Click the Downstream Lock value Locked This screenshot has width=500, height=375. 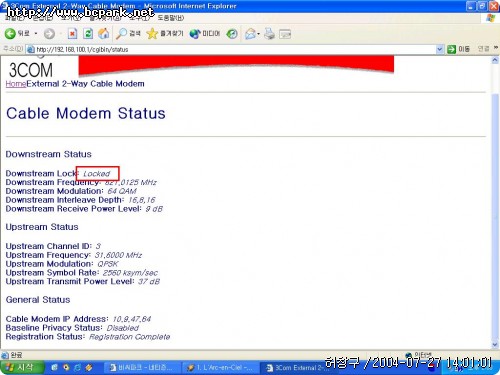click(97, 174)
